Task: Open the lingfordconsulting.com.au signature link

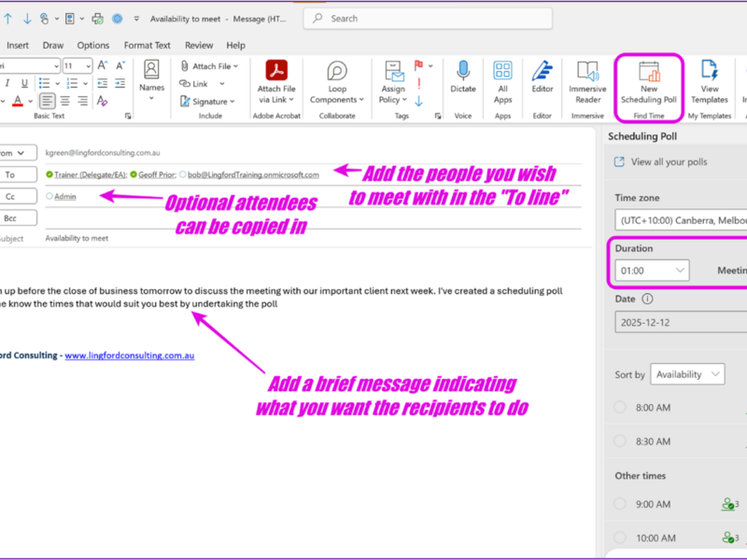Action: 129,356
